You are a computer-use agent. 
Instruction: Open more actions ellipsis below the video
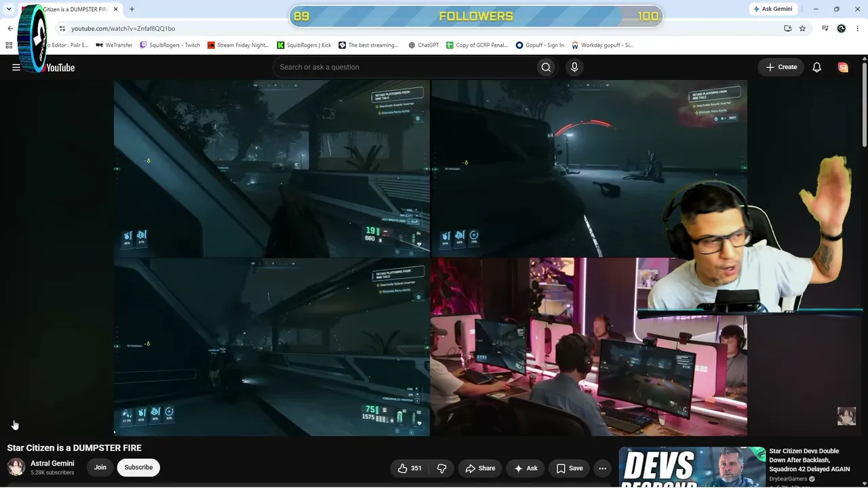pos(602,468)
